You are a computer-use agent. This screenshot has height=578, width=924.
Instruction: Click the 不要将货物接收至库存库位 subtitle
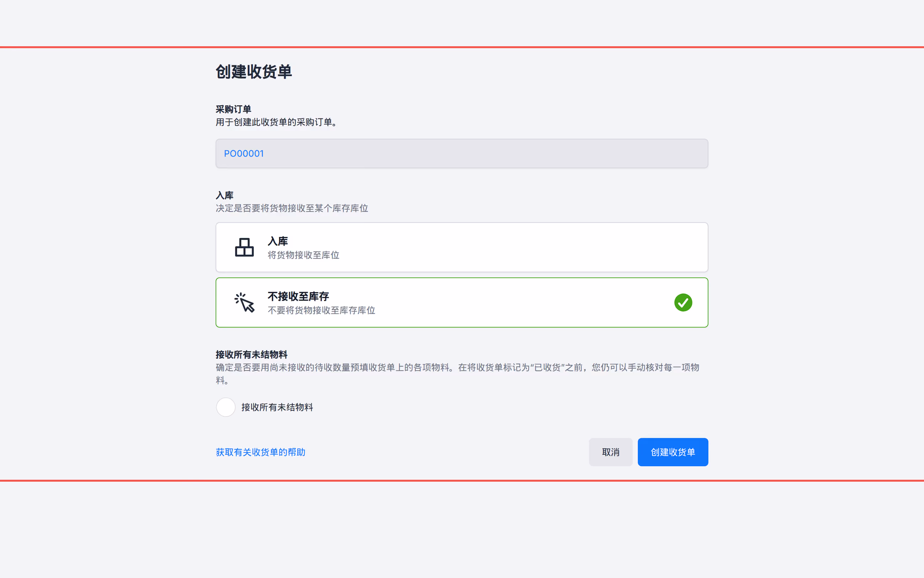321,310
